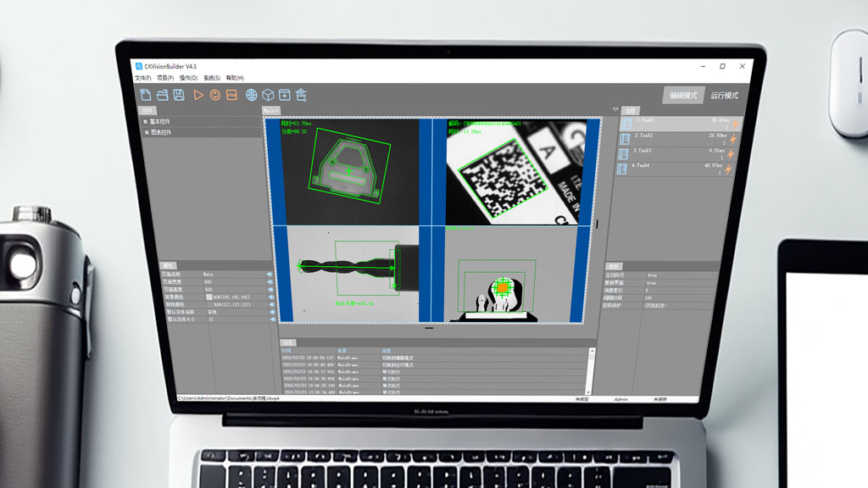The height and width of the screenshot is (488, 868).
Task: Select the Main document tab
Action: pos(270,111)
